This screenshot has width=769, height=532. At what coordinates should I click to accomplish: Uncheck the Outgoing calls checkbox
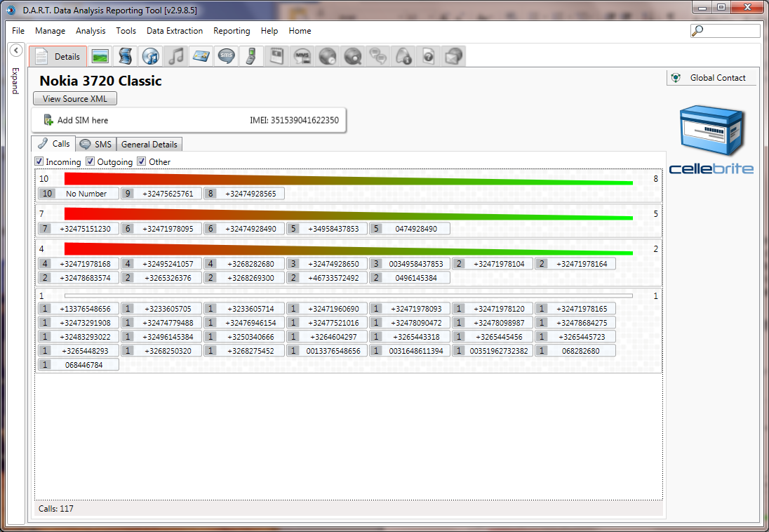[x=91, y=161]
